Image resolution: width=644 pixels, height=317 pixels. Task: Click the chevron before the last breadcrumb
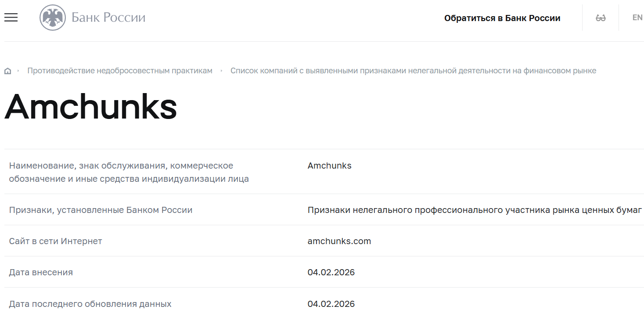pos(221,70)
